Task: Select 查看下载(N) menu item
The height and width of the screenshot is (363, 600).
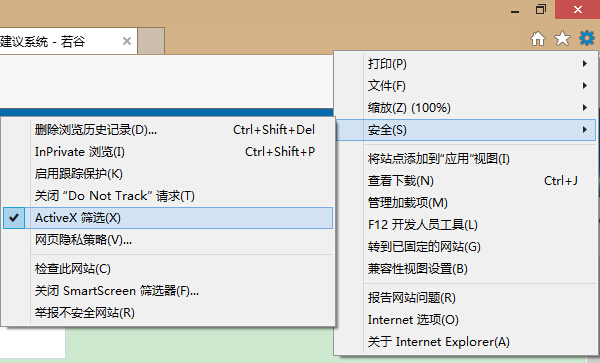Action: [465, 181]
